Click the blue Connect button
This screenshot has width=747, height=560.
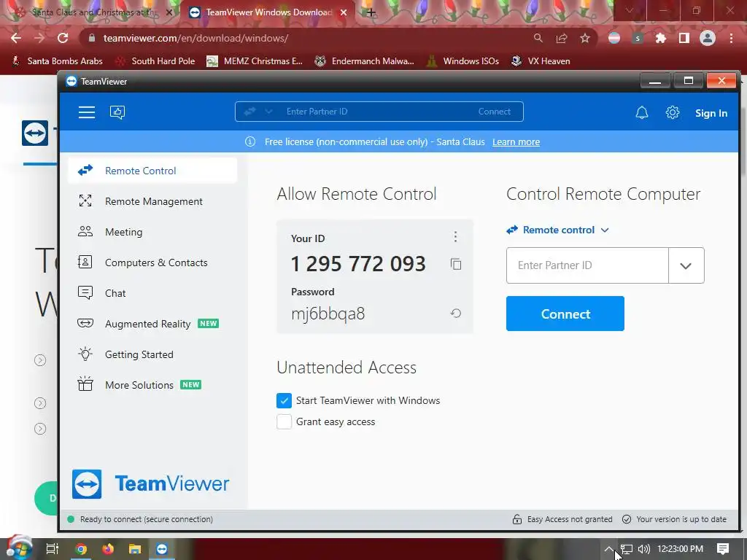tap(565, 314)
